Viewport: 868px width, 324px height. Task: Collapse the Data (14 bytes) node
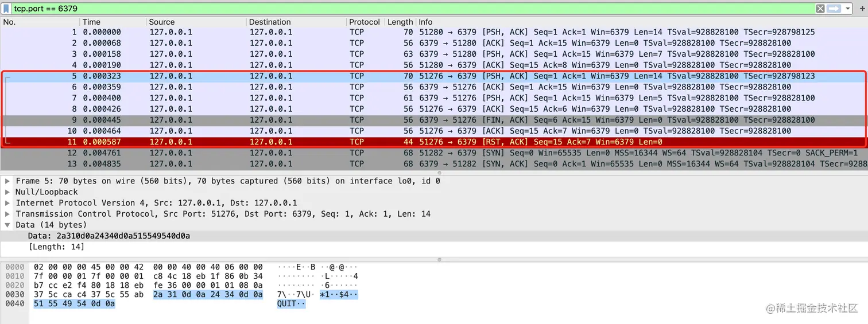7,225
